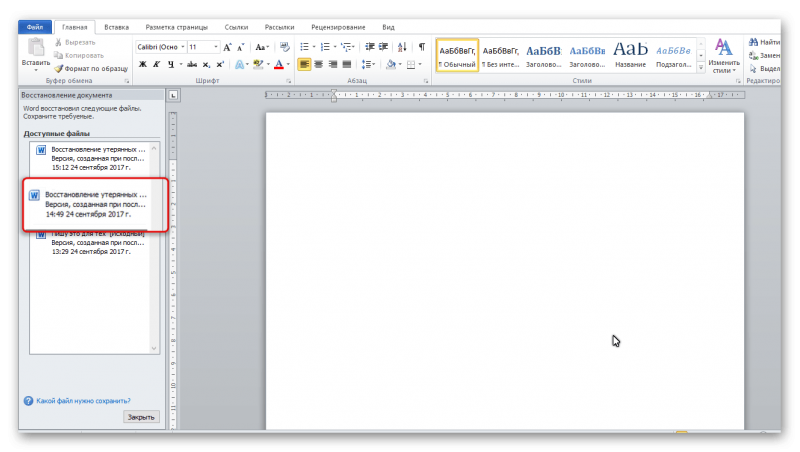800x452 pixels.
Task: Click Формат по образцу painter
Action: point(91,68)
